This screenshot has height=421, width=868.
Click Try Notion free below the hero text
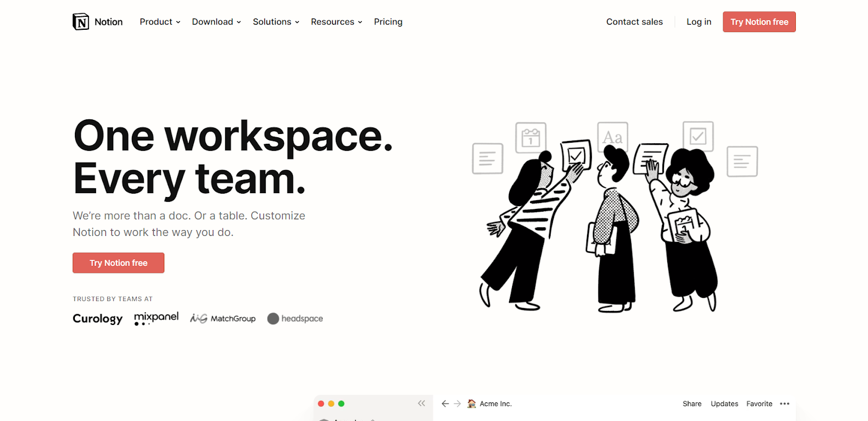click(x=118, y=263)
